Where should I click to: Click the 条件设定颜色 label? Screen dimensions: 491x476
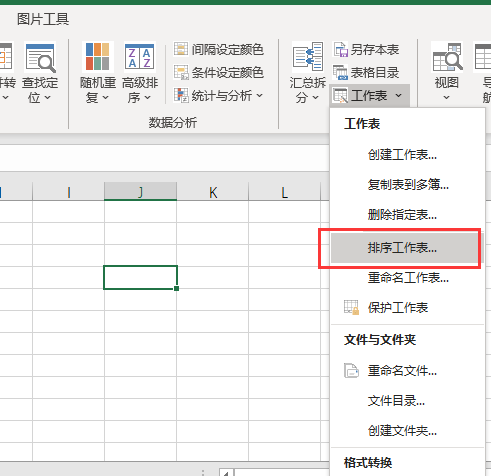click(x=228, y=72)
